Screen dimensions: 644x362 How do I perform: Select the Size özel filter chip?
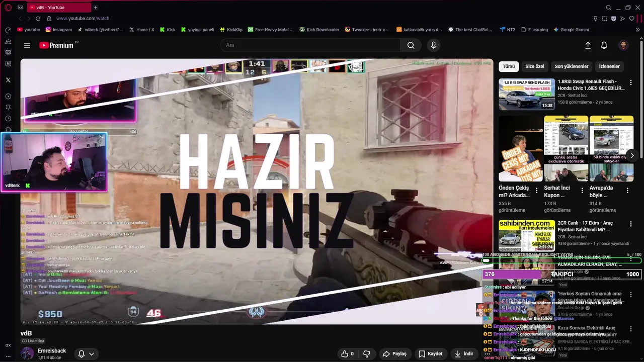pyautogui.click(x=535, y=66)
